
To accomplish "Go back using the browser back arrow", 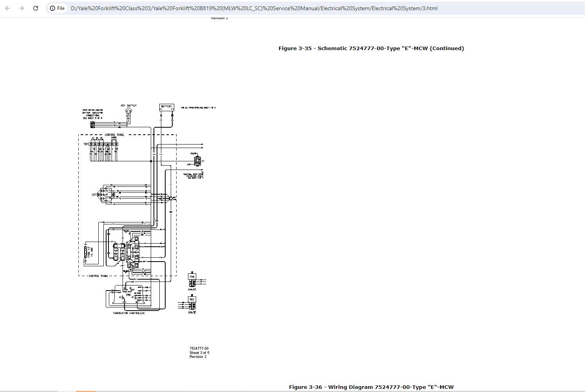I will pyautogui.click(x=7, y=8).
